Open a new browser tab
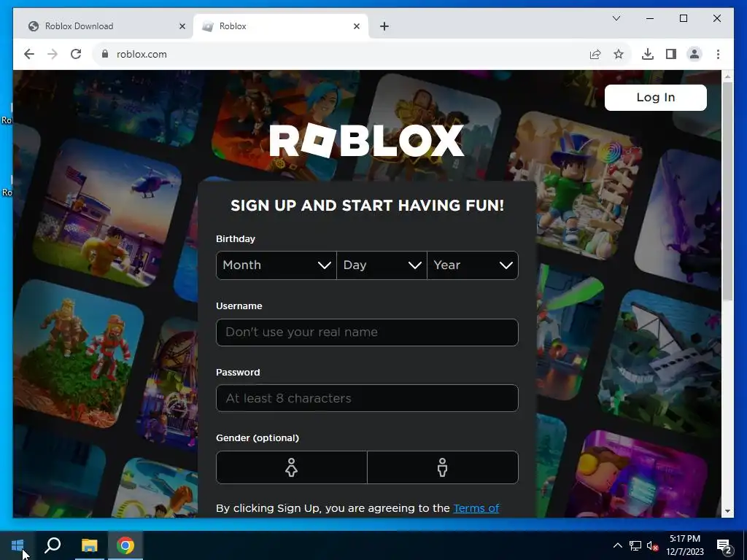The image size is (747, 560). [x=384, y=26]
